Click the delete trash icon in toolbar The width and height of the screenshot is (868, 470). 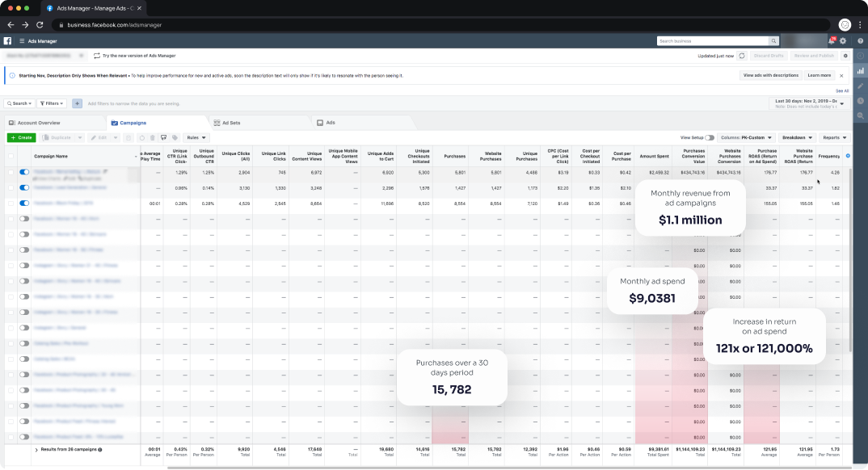(x=153, y=137)
